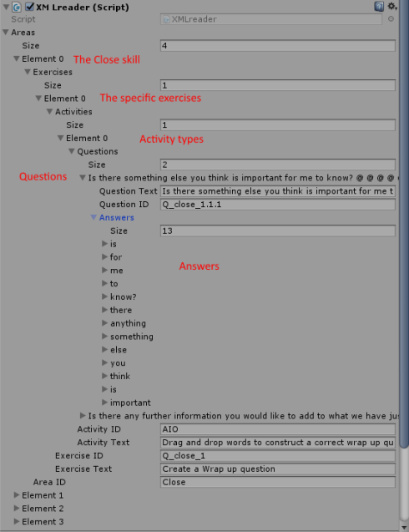Click the Exercise Text field
Screen dimensions: 409x532
coord(277,469)
